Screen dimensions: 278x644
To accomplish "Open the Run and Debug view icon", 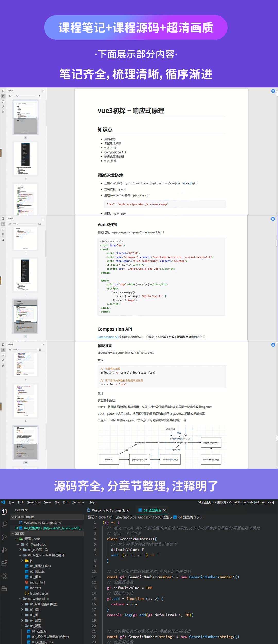I will tap(4, 550).
